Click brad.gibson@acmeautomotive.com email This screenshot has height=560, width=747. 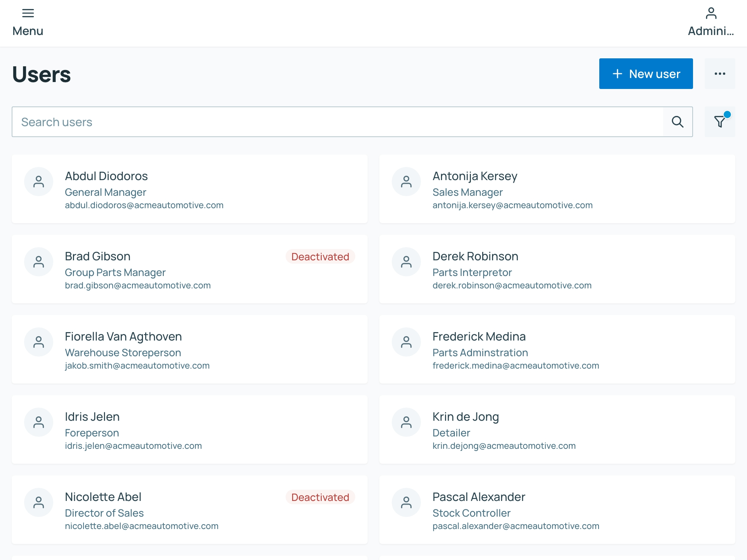tap(138, 285)
